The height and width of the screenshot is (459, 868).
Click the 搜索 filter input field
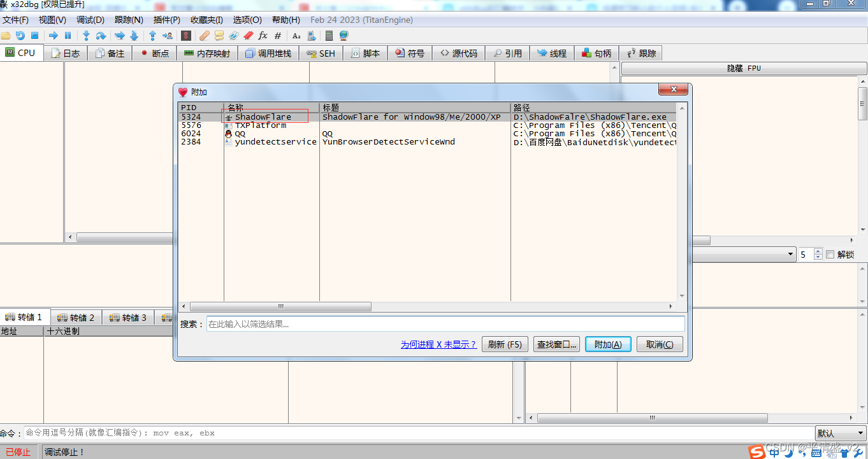[445, 324]
